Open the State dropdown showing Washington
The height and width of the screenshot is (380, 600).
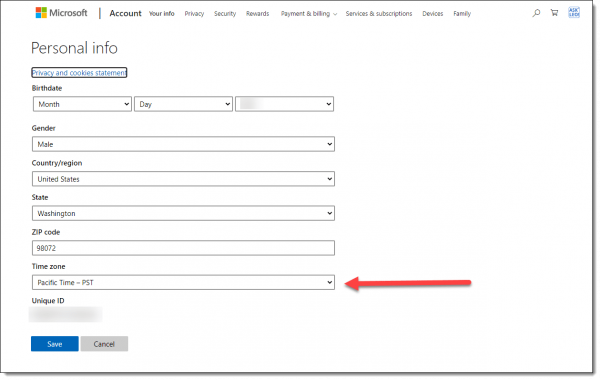(183, 214)
